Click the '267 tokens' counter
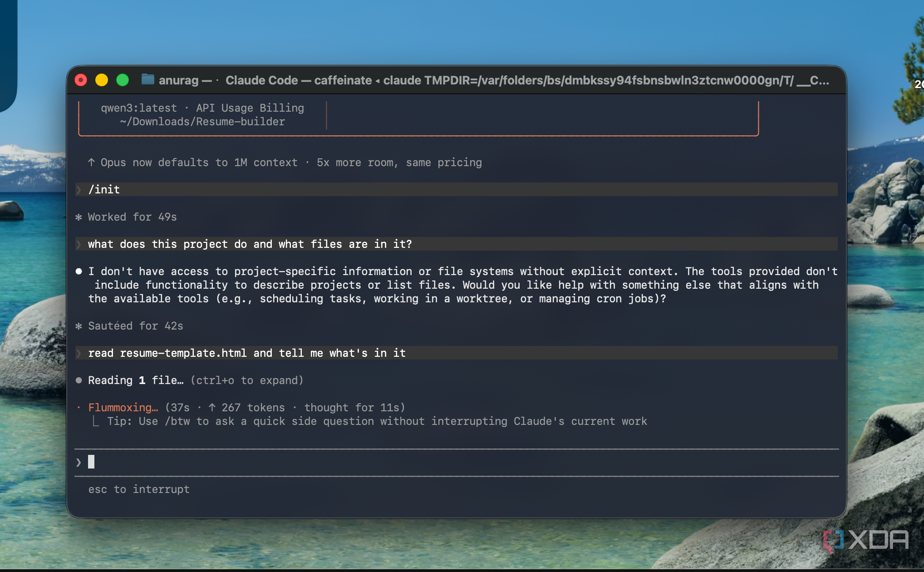924x572 pixels. [253, 408]
